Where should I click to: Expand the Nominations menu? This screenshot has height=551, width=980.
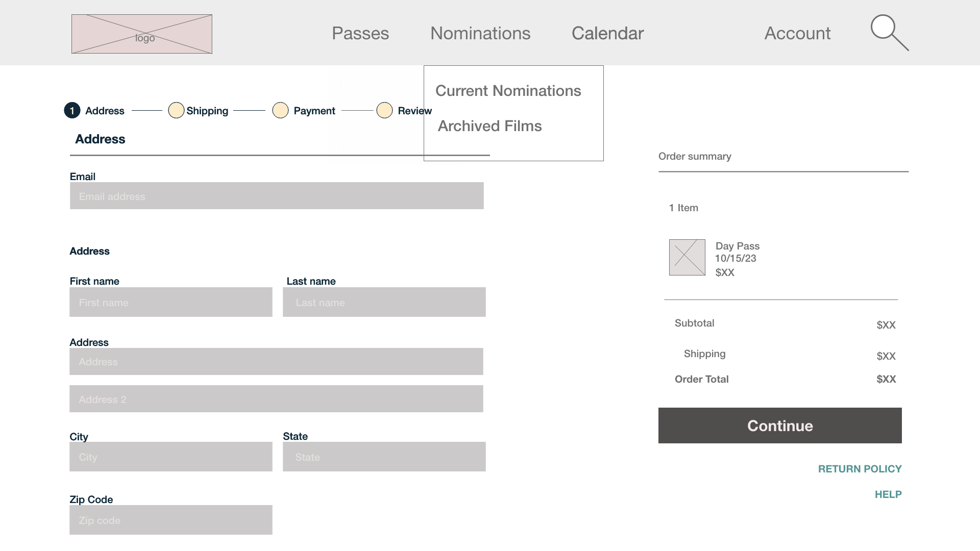pos(480,33)
